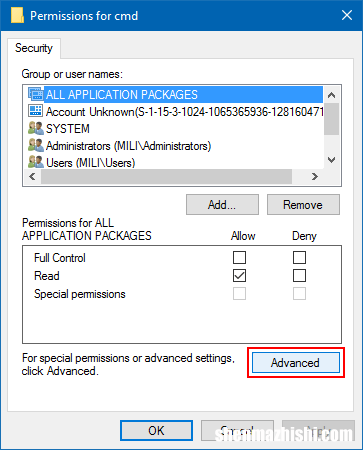Open Advanced security settings
Screen dimensions: 363x450
[x=295, y=363]
